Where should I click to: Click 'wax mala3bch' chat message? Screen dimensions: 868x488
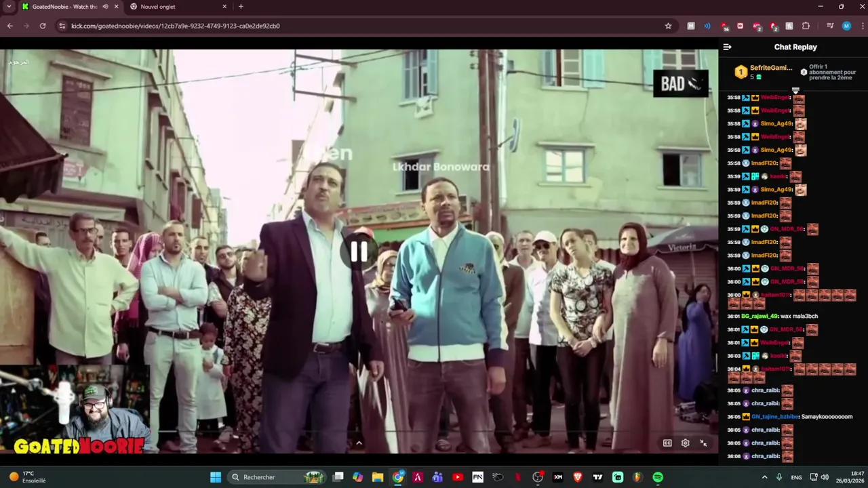[x=800, y=317]
